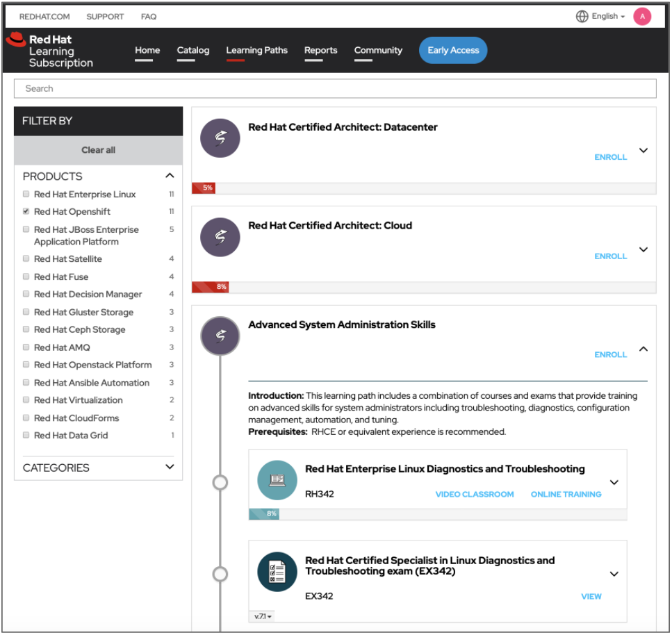Click the EX342 exam checklist icon

click(x=277, y=572)
